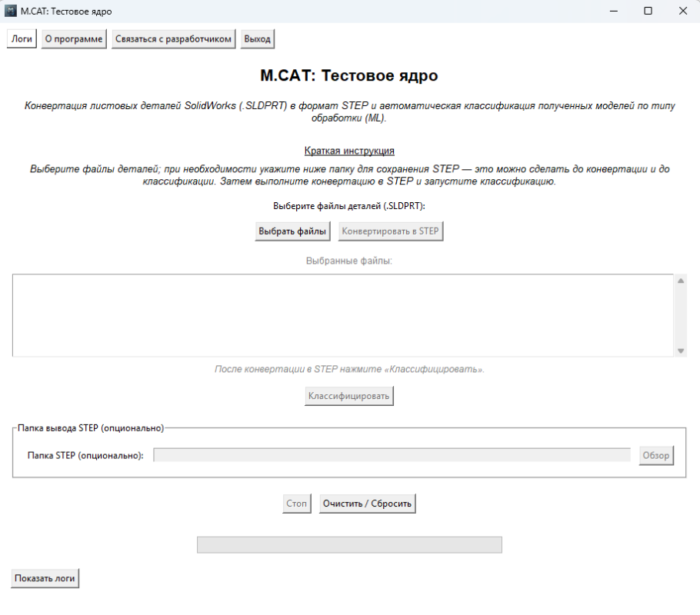Open the О программе dialog
This screenshot has height=615, width=700.
click(74, 39)
